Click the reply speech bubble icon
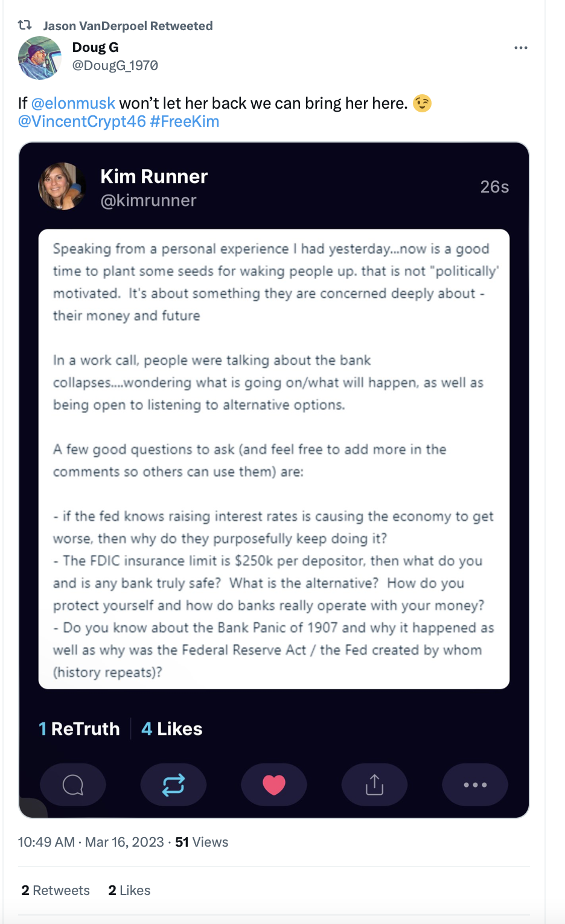 [73, 784]
